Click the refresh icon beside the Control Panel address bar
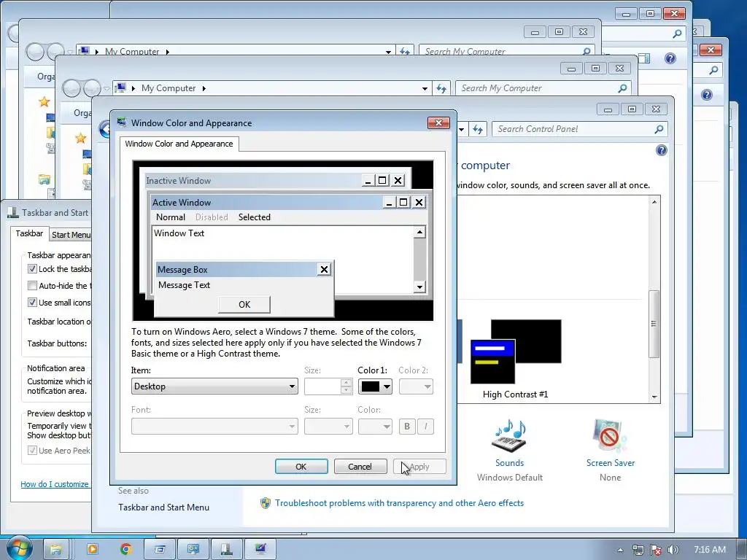 click(479, 129)
